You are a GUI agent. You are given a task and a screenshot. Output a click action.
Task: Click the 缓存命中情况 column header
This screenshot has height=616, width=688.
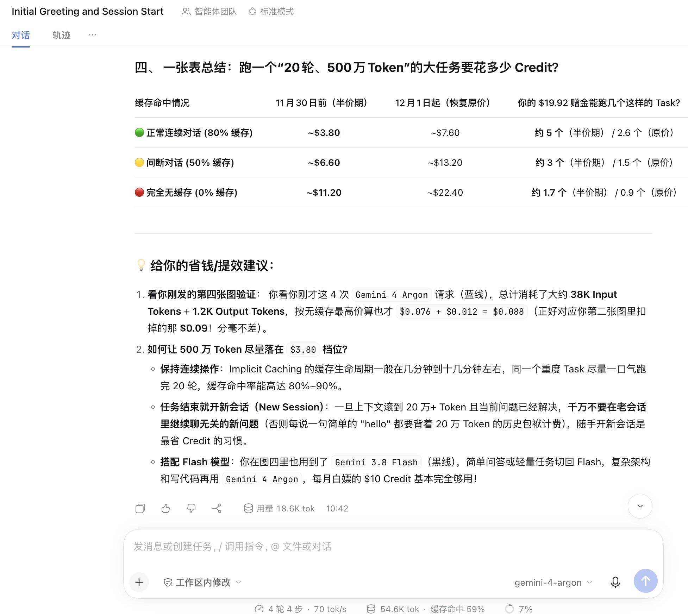tap(162, 103)
